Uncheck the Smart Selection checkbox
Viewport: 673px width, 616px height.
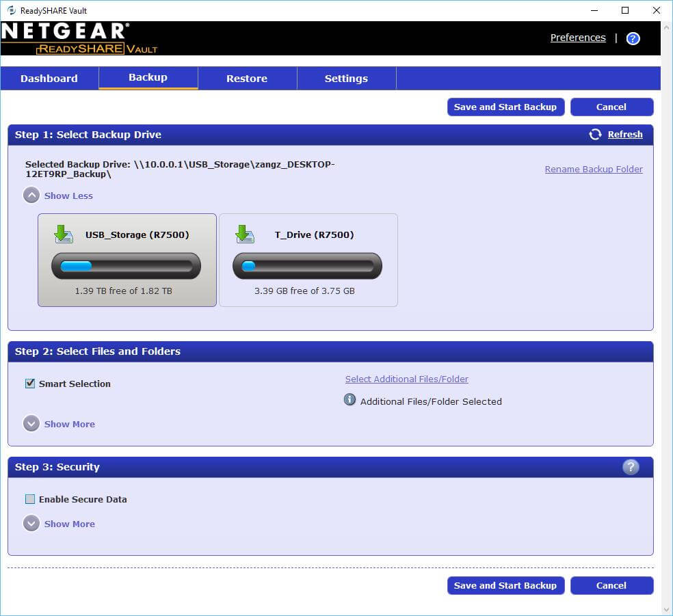pos(30,384)
